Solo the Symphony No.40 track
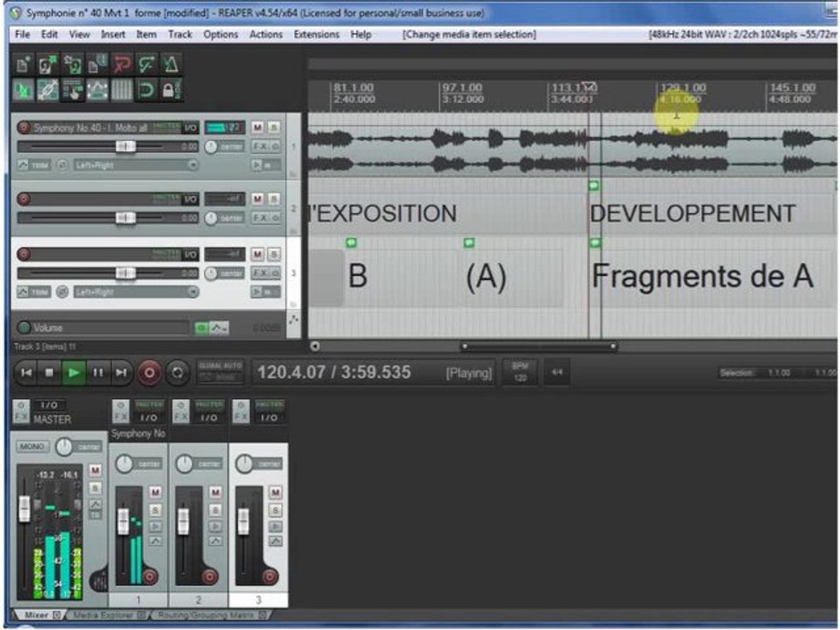The height and width of the screenshot is (630, 840). [273, 128]
